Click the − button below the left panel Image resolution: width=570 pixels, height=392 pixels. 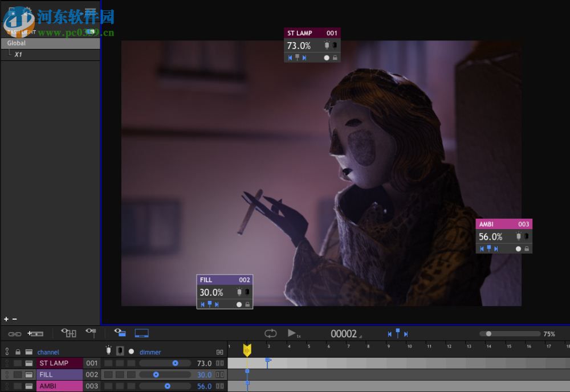pyautogui.click(x=14, y=319)
